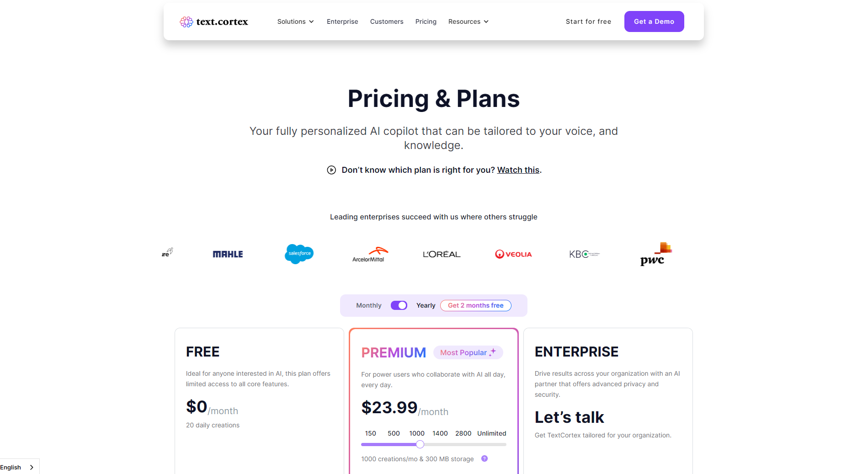Screen dimensions: 868x474
Task: Open the Watch this video link
Action: [x=518, y=170]
